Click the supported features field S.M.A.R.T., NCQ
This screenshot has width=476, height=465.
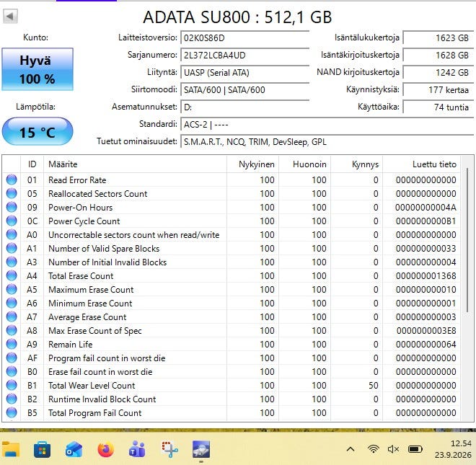click(x=327, y=142)
